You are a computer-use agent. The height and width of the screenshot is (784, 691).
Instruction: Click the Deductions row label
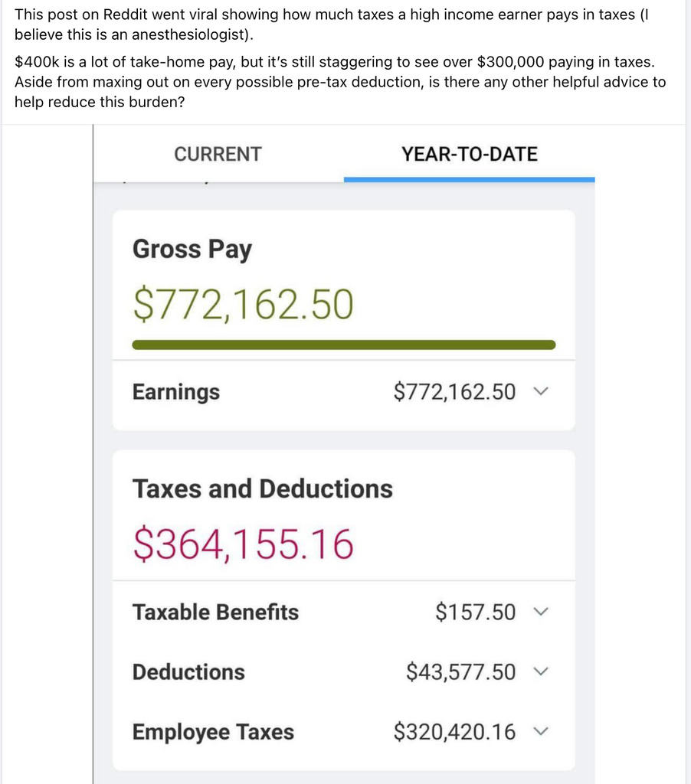(188, 671)
